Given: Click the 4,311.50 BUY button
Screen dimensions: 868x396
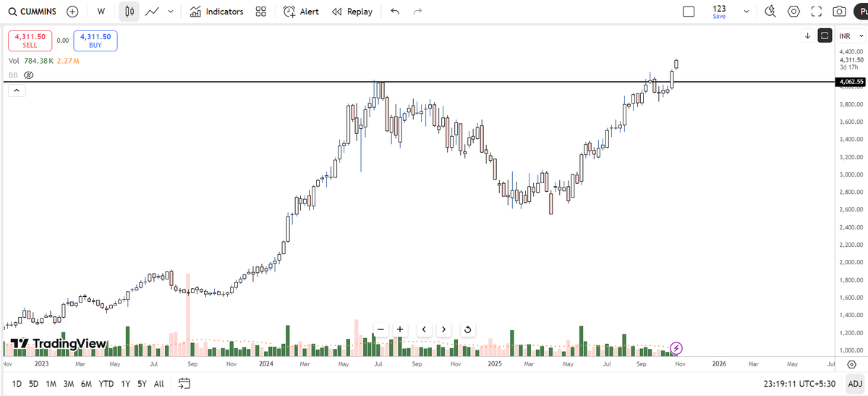Looking at the screenshot, I should coord(95,41).
